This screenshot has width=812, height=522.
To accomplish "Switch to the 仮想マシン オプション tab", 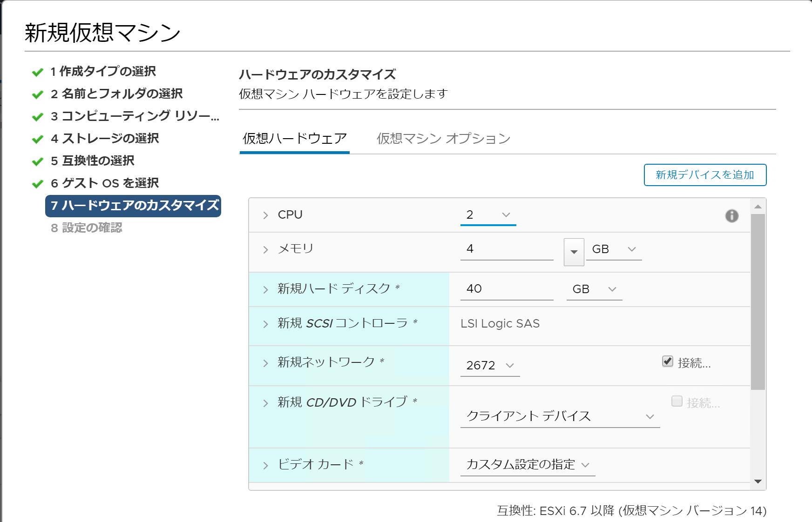I will click(x=443, y=139).
